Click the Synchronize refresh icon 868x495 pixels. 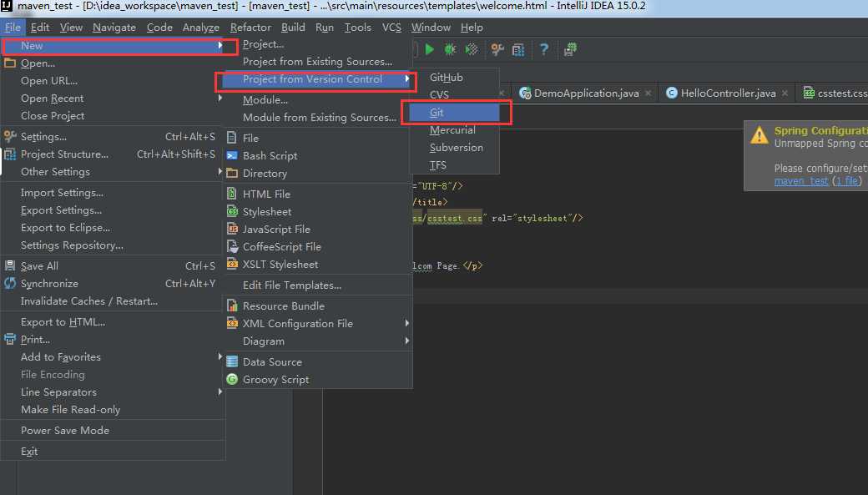[x=10, y=284]
